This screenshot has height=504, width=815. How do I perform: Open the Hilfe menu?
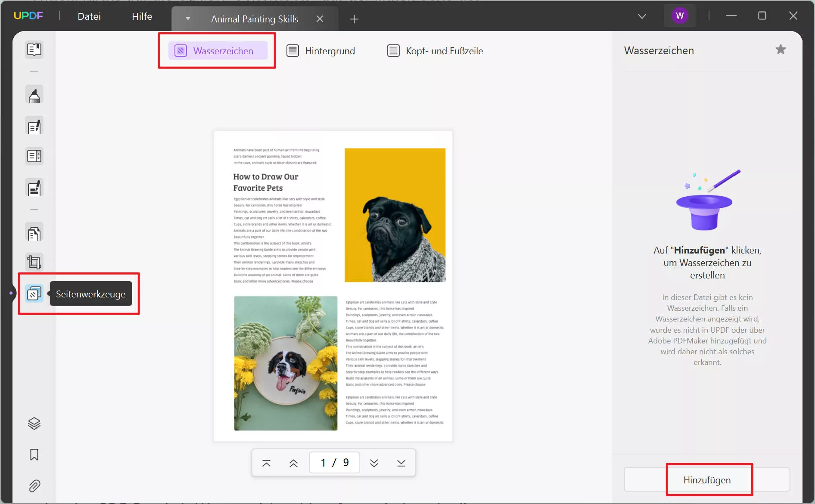click(142, 16)
